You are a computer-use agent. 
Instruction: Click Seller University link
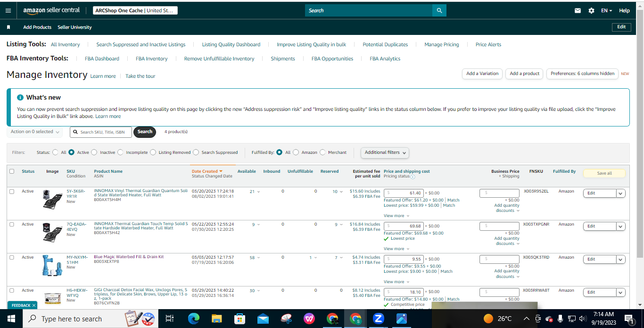(74, 27)
